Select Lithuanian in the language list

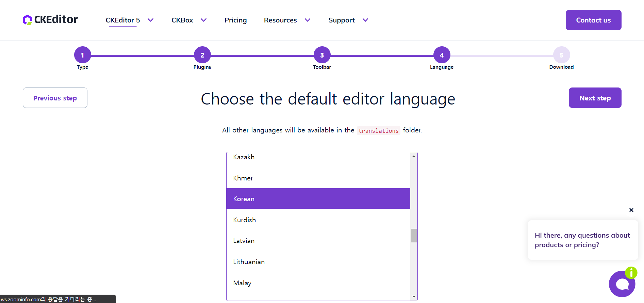(x=318, y=261)
